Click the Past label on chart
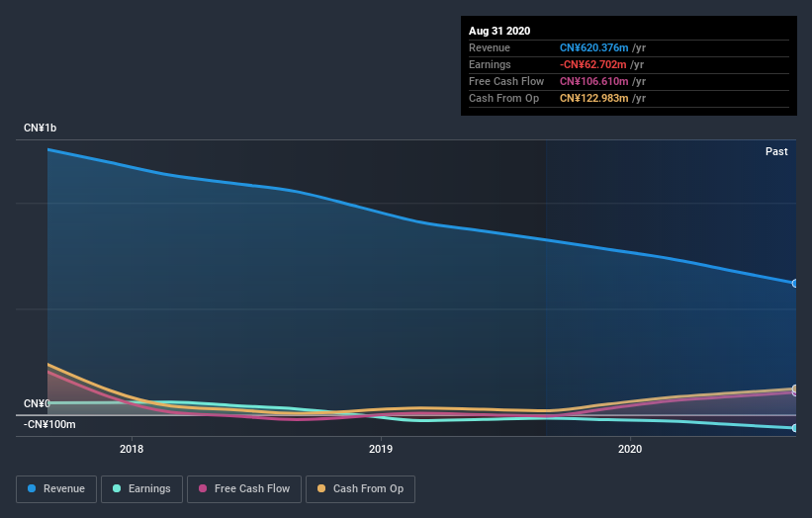The width and height of the screenshot is (812, 518). point(776,151)
